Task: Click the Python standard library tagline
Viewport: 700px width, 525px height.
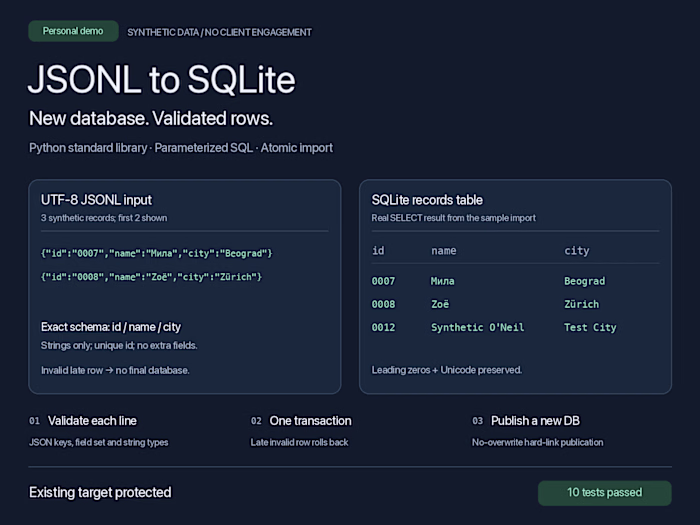Action: [181, 148]
